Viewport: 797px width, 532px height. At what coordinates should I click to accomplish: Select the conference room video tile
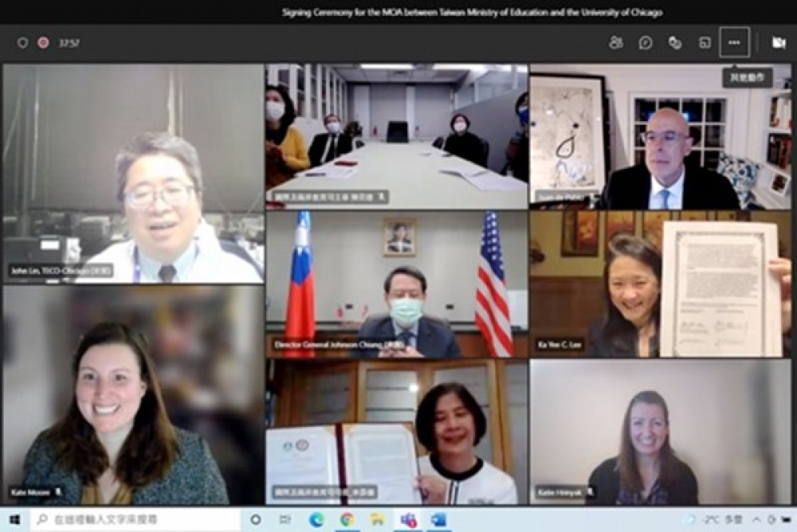[x=396, y=136]
